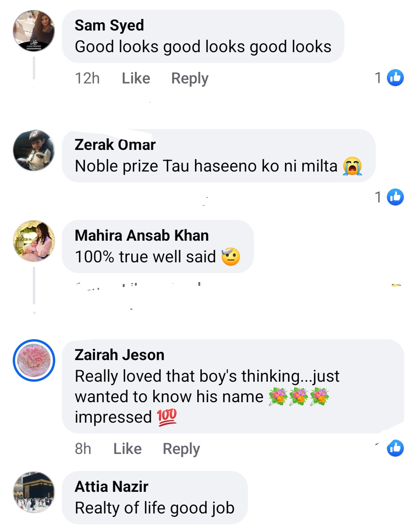
Task: Open Mahira Ansab Khan's profile picture
Action: pos(34,241)
